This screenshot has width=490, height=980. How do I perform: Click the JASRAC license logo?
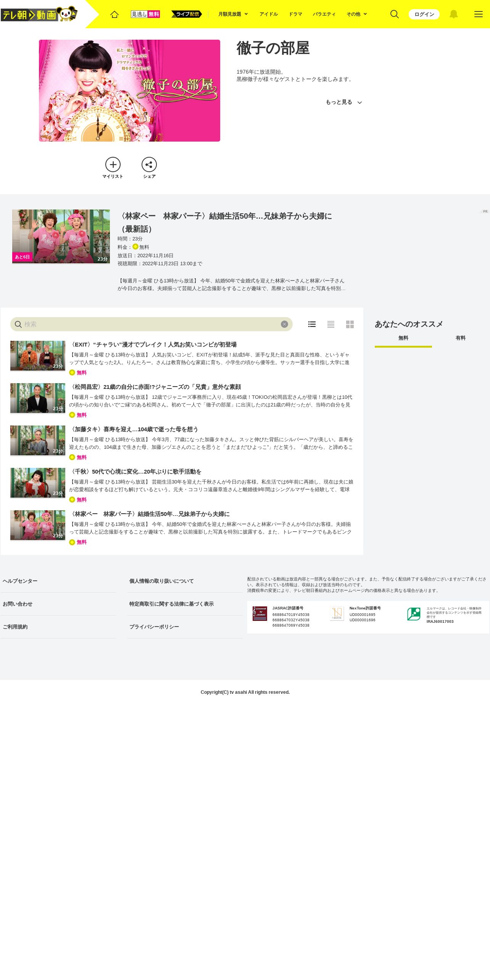tap(260, 614)
